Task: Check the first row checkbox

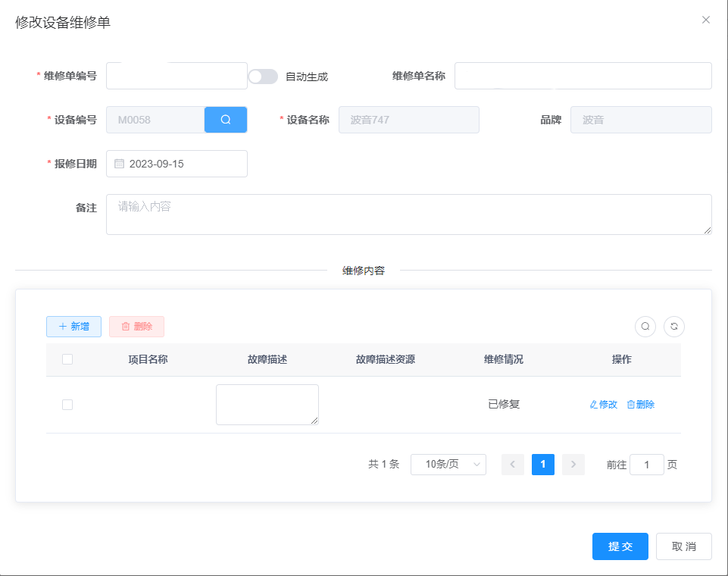Action: tap(67, 405)
